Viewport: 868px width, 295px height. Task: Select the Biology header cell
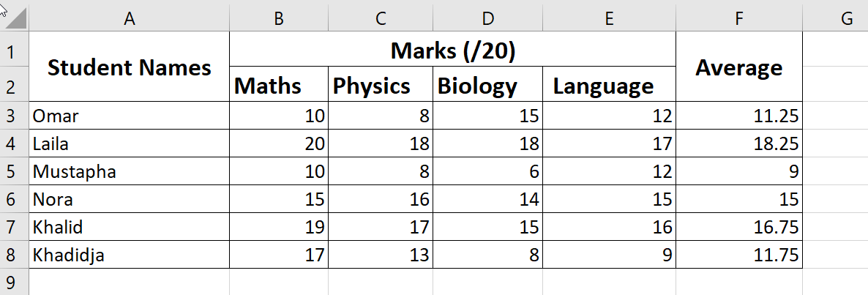coord(487,86)
